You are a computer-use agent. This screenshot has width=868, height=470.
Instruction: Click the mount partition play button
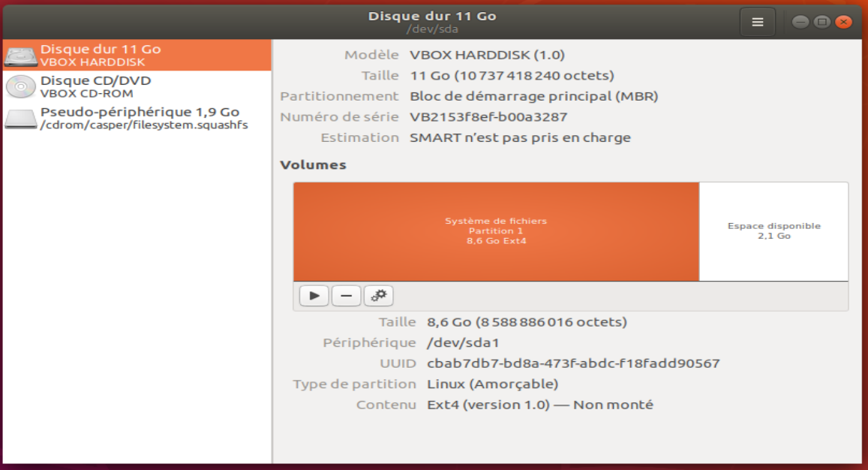(x=314, y=296)
